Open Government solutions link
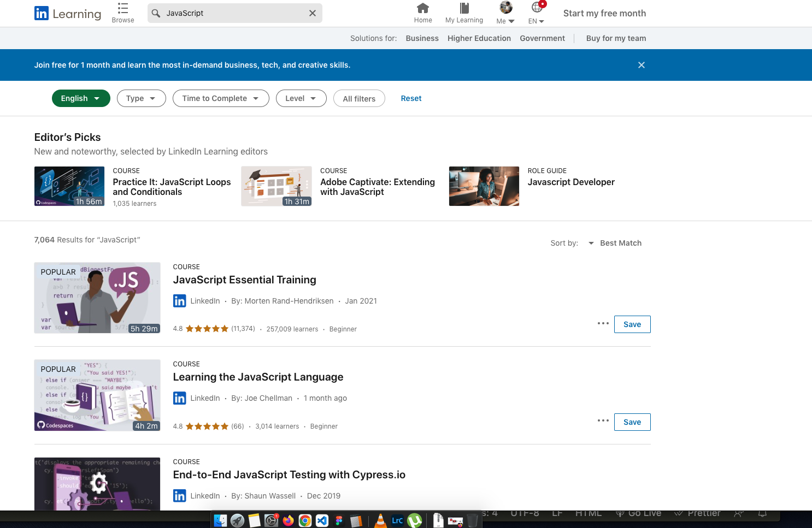812x528 pixels. pyautogui.click(x=542, y=38)
